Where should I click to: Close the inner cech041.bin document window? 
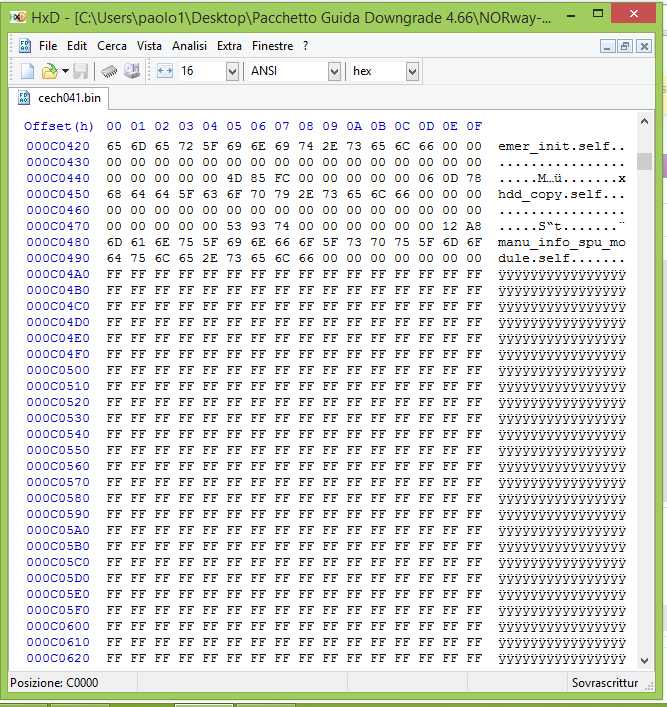[644, 46]
